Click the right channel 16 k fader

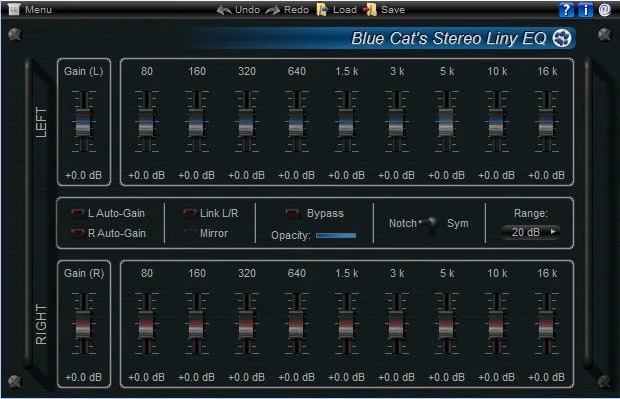pos(546,324)
